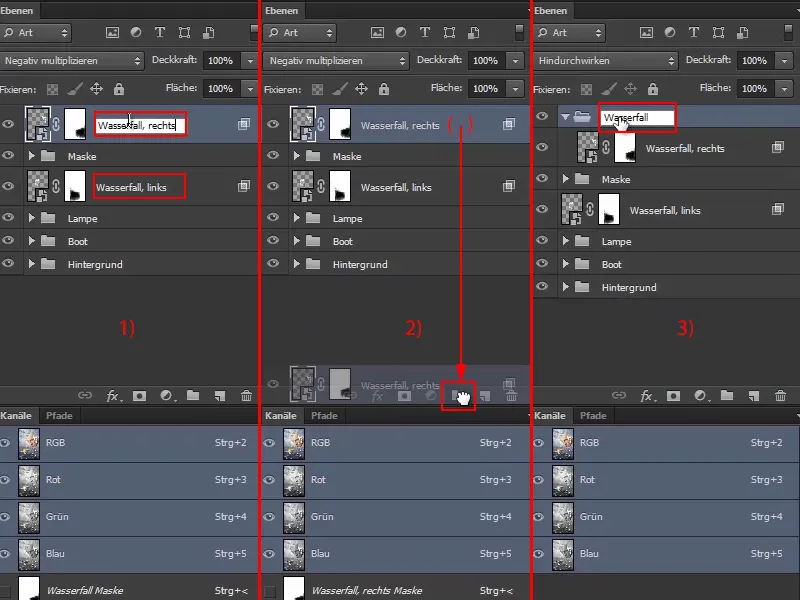
Task: Select Kanäle tab in left panel
Action: tap(16, 415)
